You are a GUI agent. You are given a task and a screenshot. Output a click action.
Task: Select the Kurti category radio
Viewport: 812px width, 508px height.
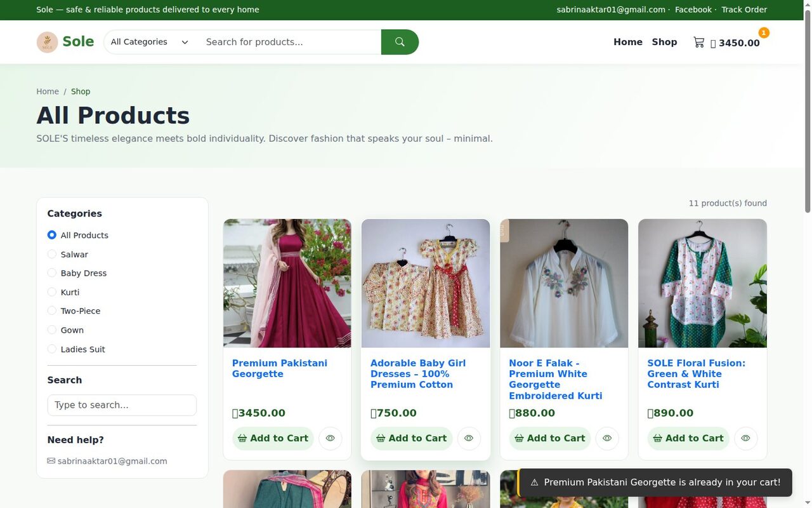click(x=52, y=292)
